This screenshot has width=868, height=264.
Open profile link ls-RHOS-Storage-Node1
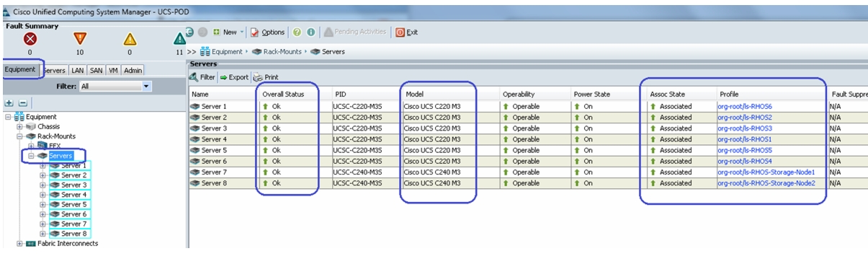click(766, 172)
